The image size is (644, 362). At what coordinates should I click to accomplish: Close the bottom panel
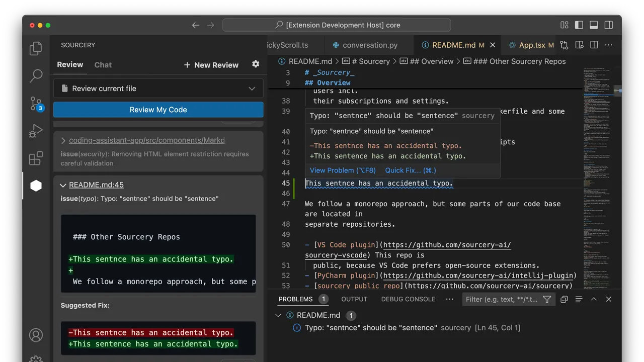[609, 299]
